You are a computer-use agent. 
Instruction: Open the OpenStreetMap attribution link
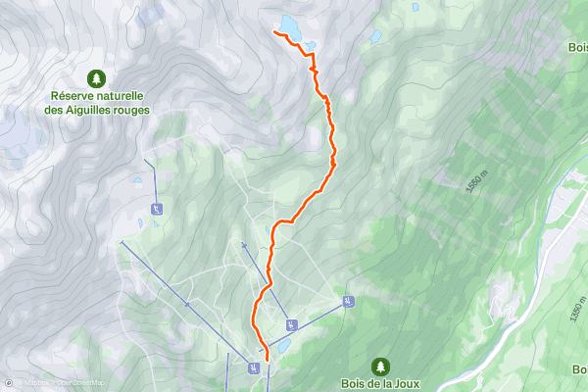(x=80, y=383)
